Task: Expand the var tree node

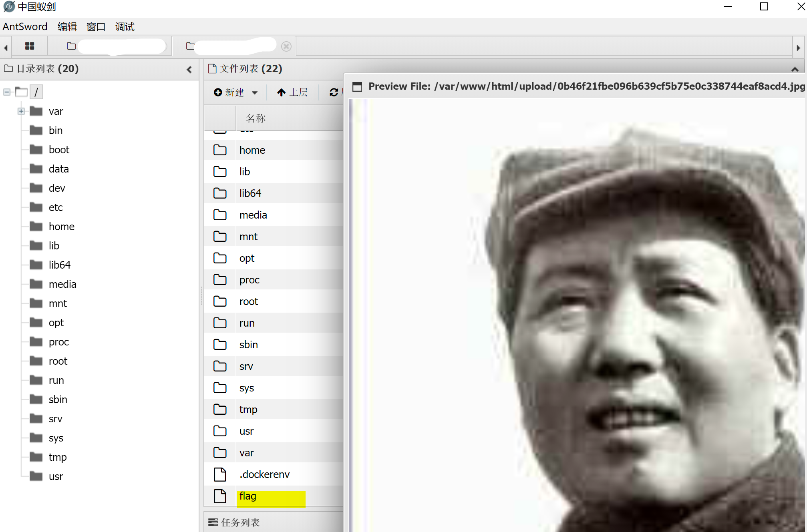Action: coord(21,111)
